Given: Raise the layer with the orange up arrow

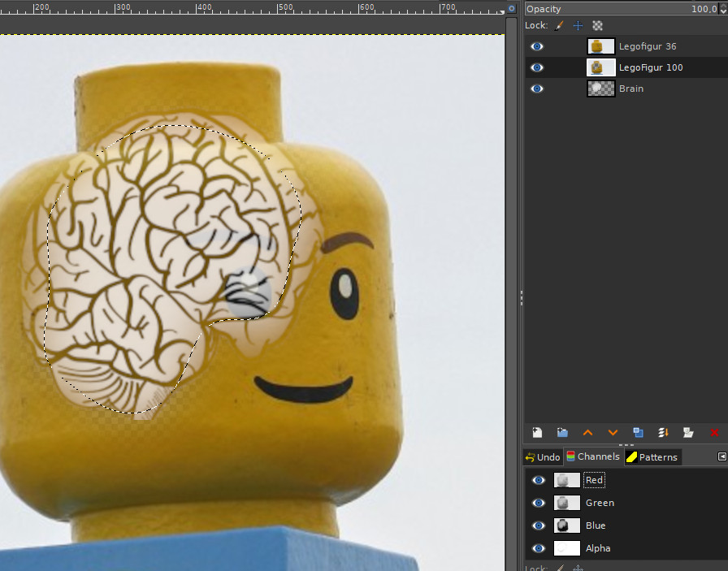Looking at the screenshot, I should point(587,433).
